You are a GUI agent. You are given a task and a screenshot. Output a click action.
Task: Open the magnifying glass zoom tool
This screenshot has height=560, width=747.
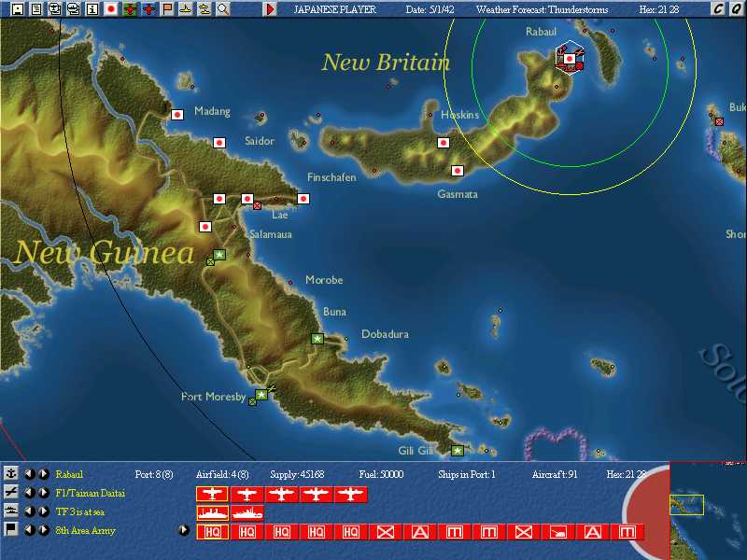[223, 8]
